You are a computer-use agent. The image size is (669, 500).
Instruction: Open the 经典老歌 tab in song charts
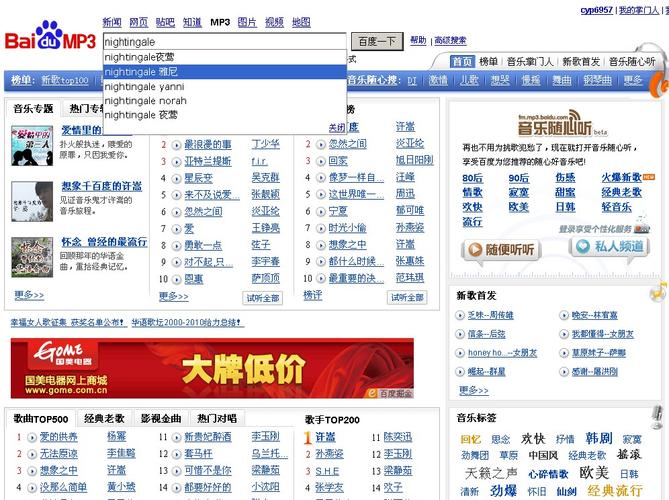click(x=105, y=418)
